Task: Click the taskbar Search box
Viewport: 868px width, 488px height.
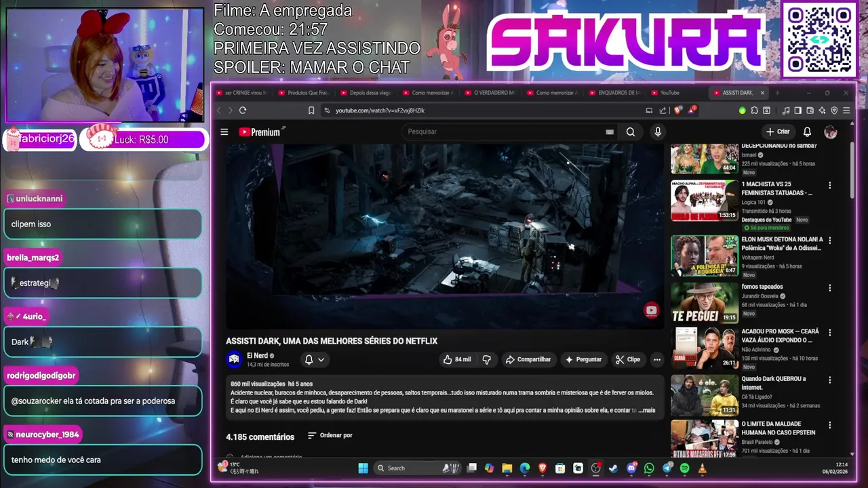Action: click(418, 468)
